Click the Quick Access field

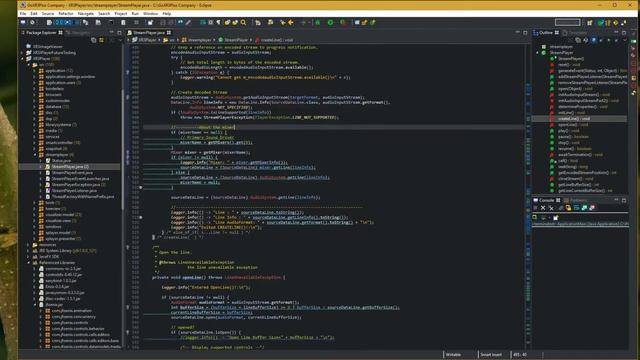click(567, 22)
